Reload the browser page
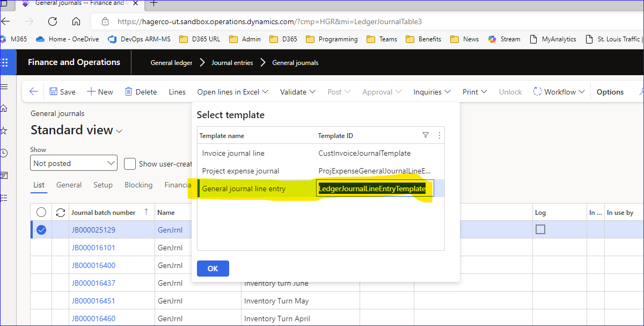 (x=53, y=21)
